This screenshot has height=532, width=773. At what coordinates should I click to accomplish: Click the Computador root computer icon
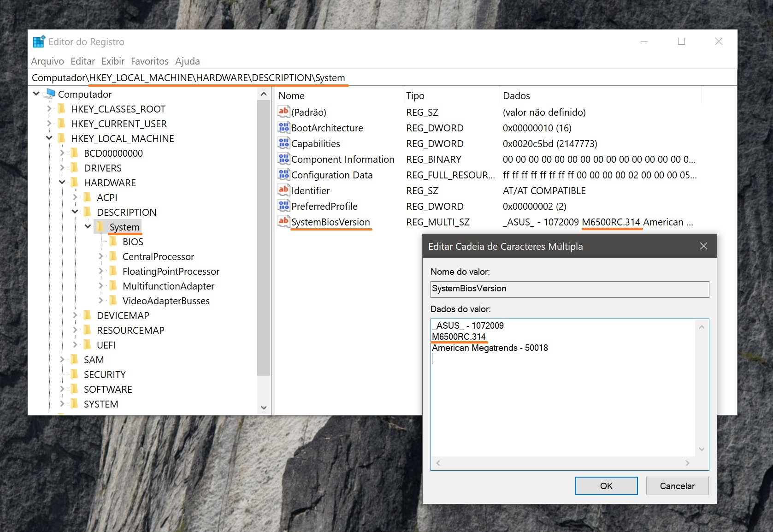[50, 94]
